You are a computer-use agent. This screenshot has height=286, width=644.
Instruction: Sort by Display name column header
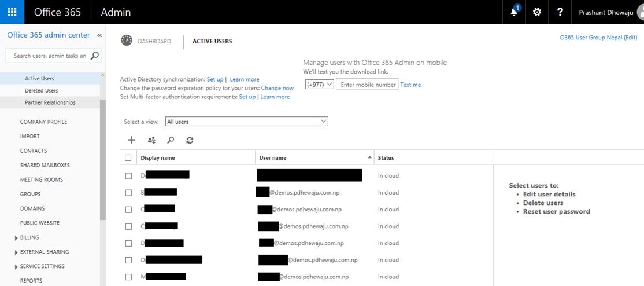(158, 158)
